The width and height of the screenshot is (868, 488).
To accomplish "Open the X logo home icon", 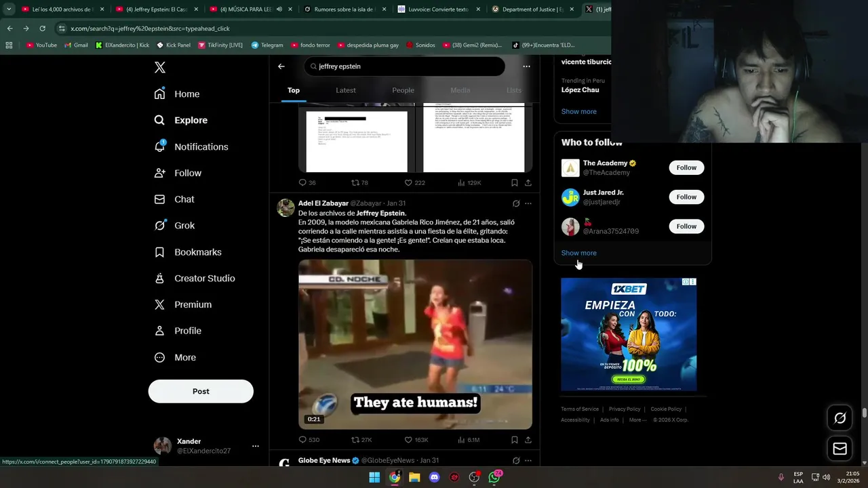I will point(160,67).
